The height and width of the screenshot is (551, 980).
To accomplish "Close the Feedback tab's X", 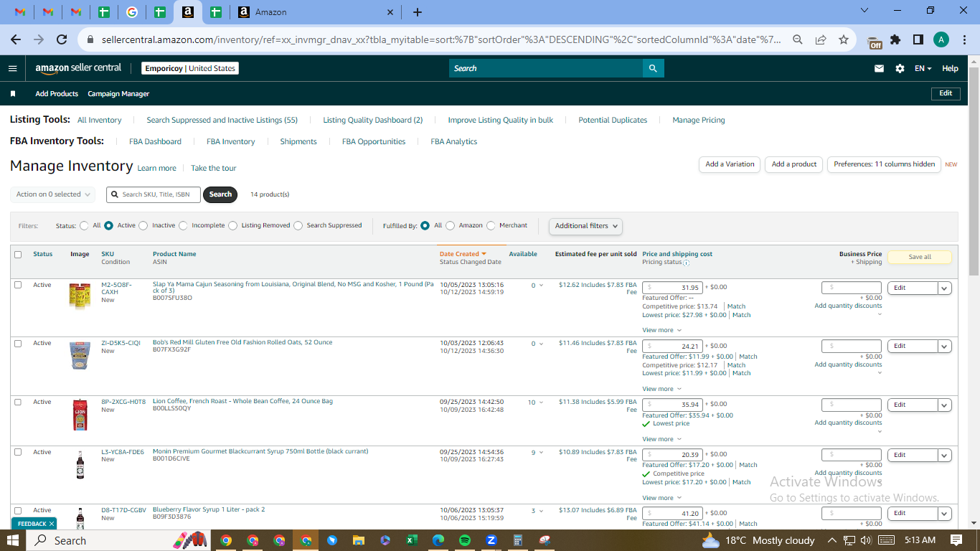I will pos(52,524).
